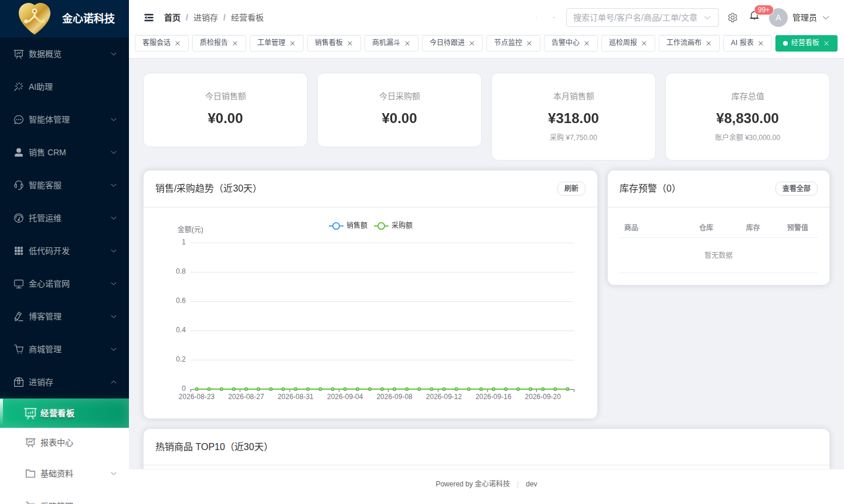Screen dimensions: 844x504
Task: Close the 质检报告 tab
Action: pos(235,43)
